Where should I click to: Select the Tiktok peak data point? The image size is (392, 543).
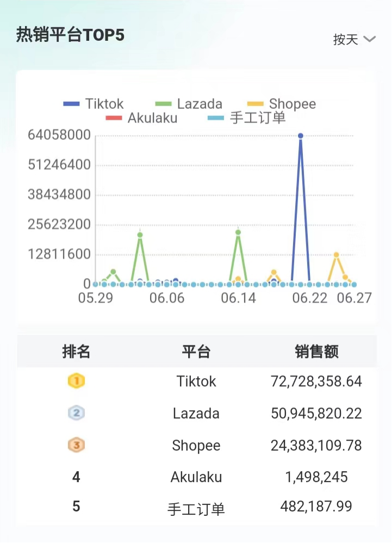300,136
